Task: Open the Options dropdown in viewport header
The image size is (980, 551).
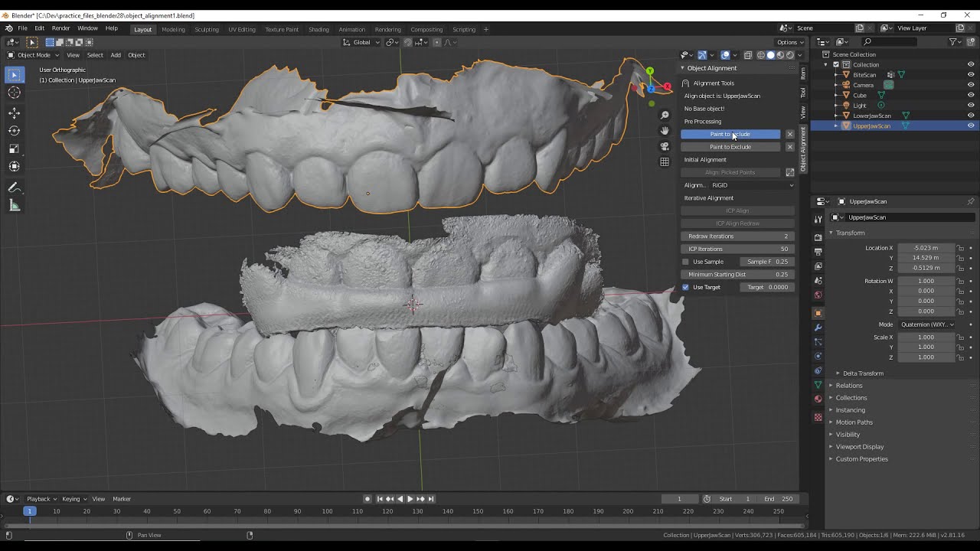Action: 789,42
